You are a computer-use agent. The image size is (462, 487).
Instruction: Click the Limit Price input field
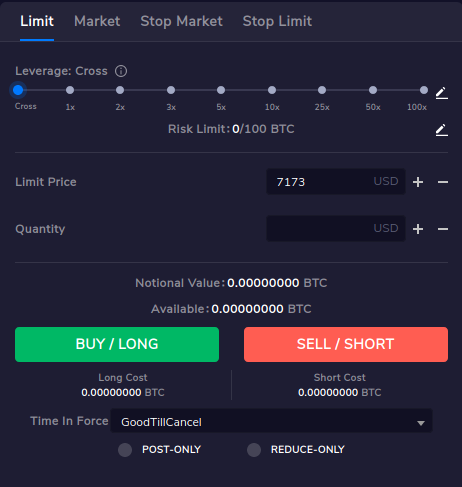(336, 182)
